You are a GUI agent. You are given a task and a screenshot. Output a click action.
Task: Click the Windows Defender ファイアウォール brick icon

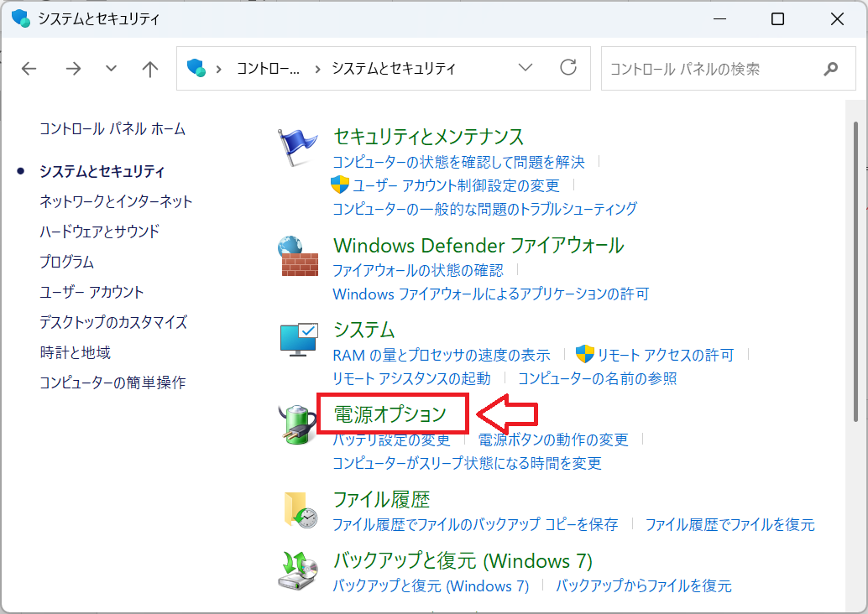[298, 258]
